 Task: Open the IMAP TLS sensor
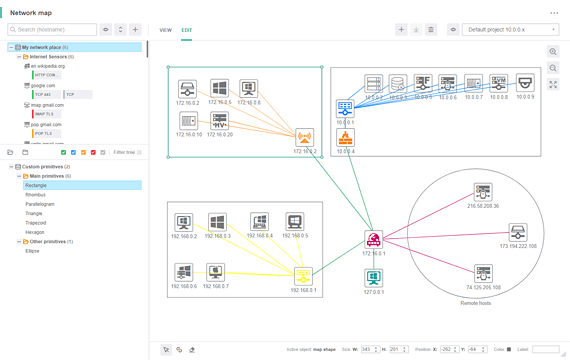47,114
